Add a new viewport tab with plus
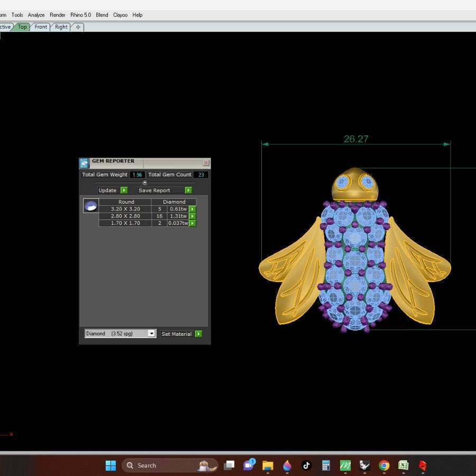 coord(78,27)
